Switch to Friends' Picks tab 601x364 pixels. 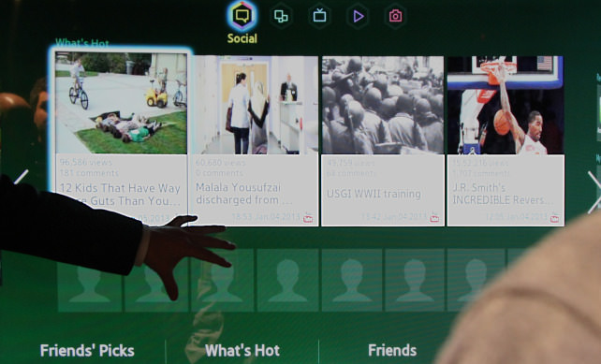(87, 351)
